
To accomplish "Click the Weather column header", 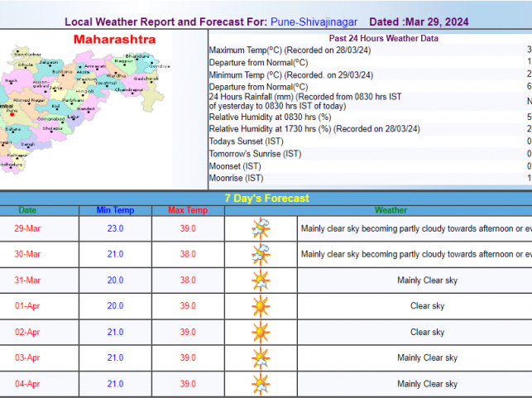I will 391,210.
